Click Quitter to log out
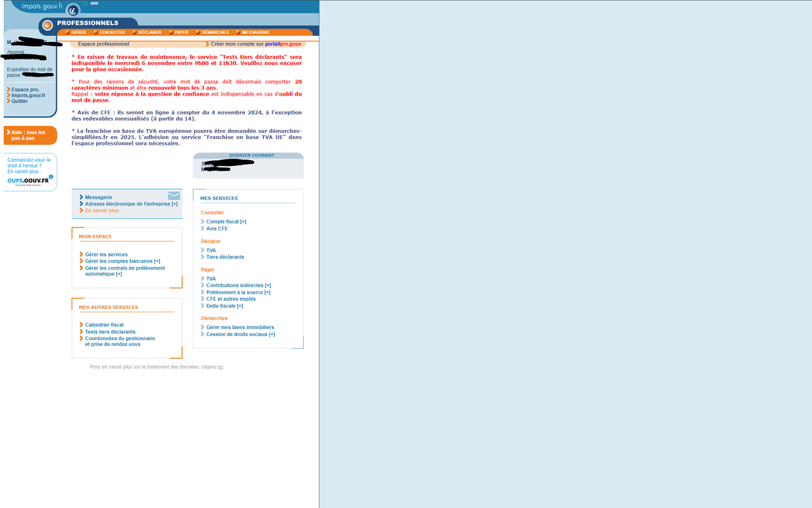The height and width of the screenshot is (508, 812). 20,101
